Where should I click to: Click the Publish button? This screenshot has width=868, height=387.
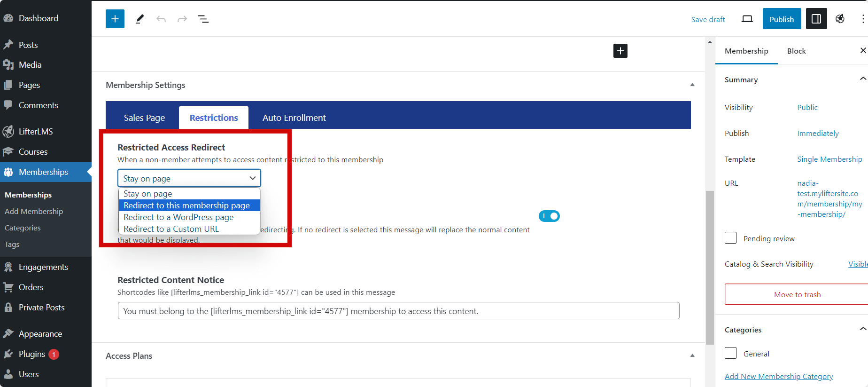tap(782, 19)
